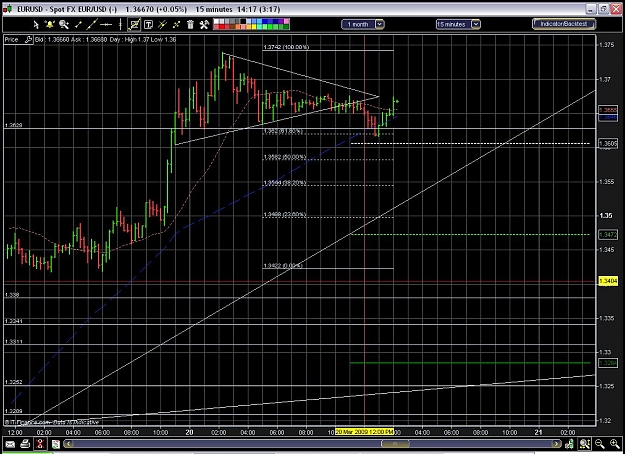The width and height of the screenshot is (625, 454).
Task: Click the spreadsheet export icon beside the scrollbar
Action: pyautogui.click(x=55, y=444)
